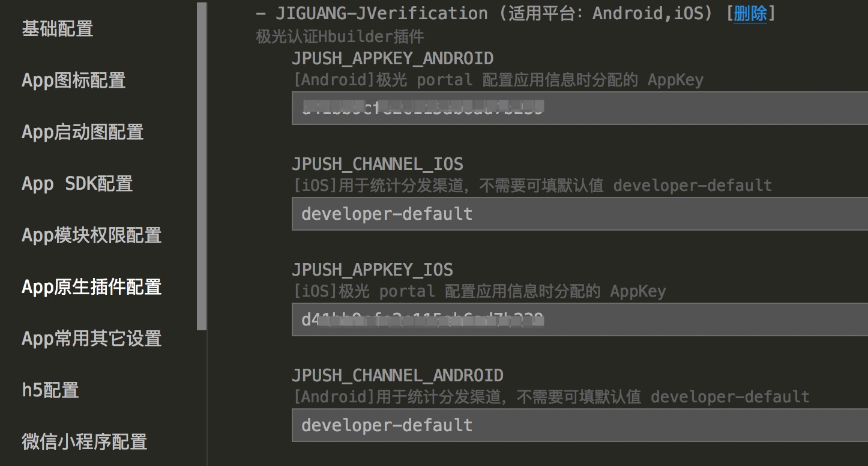Select App原生插件配置 sidebar item
This screenshot has height=466, width=868.
click(x=92, y=286)
